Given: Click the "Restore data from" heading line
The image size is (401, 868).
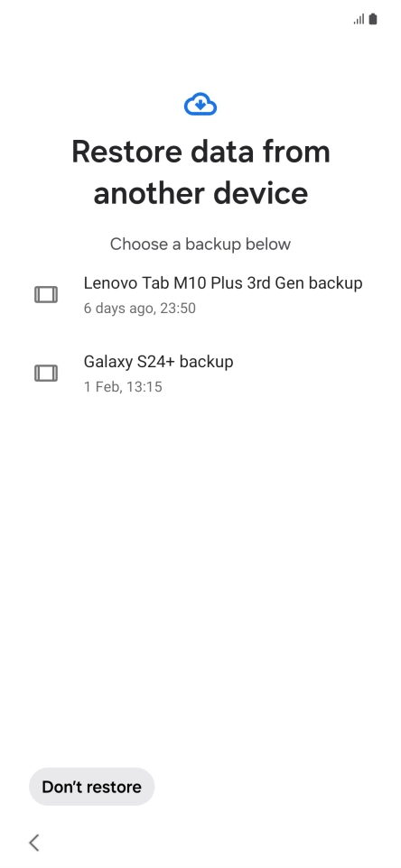Looking at the screenshot, I should (200, 151).
